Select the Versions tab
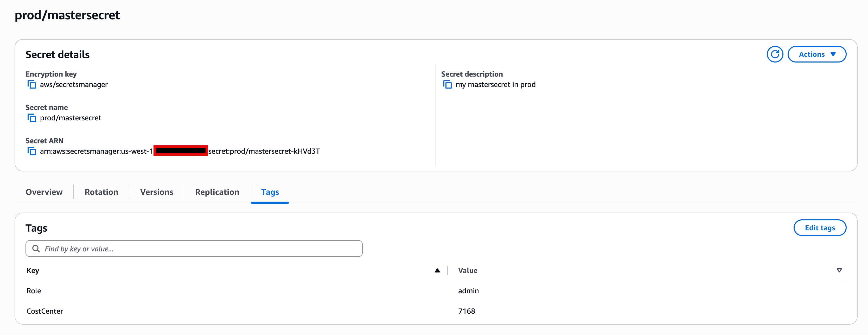This screenshot has width=868, height=335. click(x=156, y=192)
